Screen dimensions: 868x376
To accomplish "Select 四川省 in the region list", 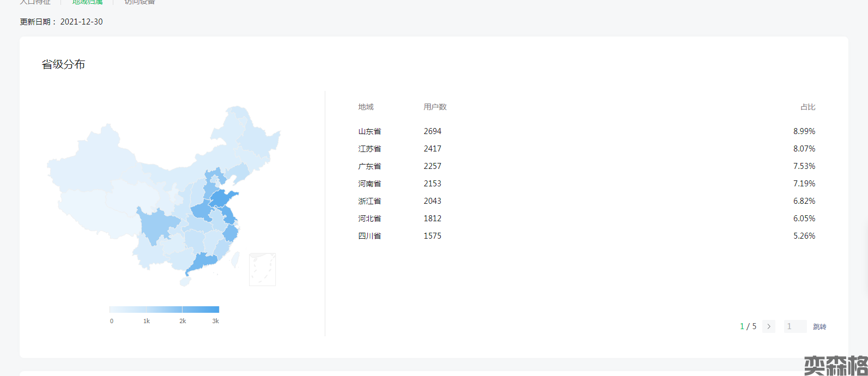I will (369, 236).
